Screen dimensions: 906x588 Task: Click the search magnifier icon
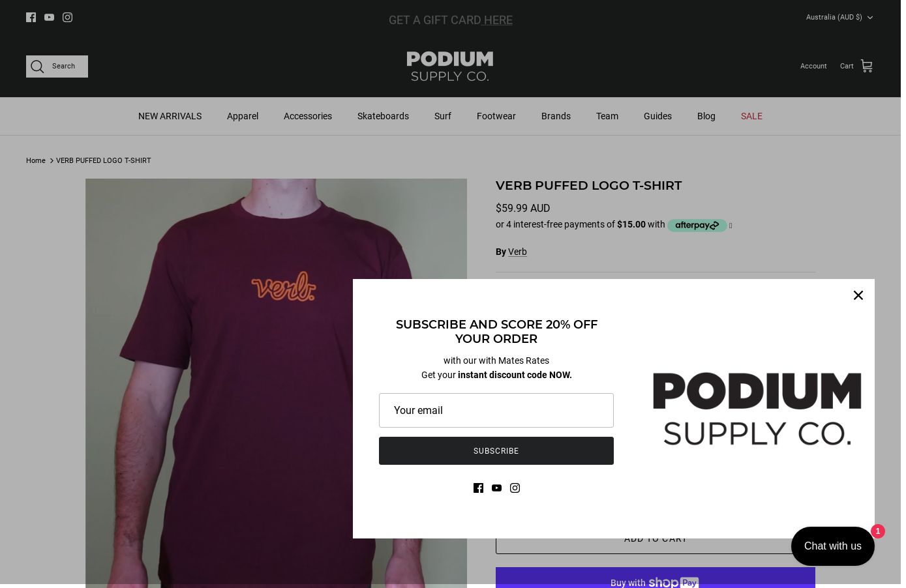37,66
